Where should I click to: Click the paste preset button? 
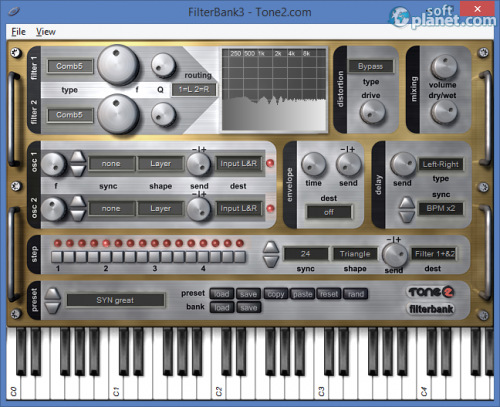click(x=302, y=294)
